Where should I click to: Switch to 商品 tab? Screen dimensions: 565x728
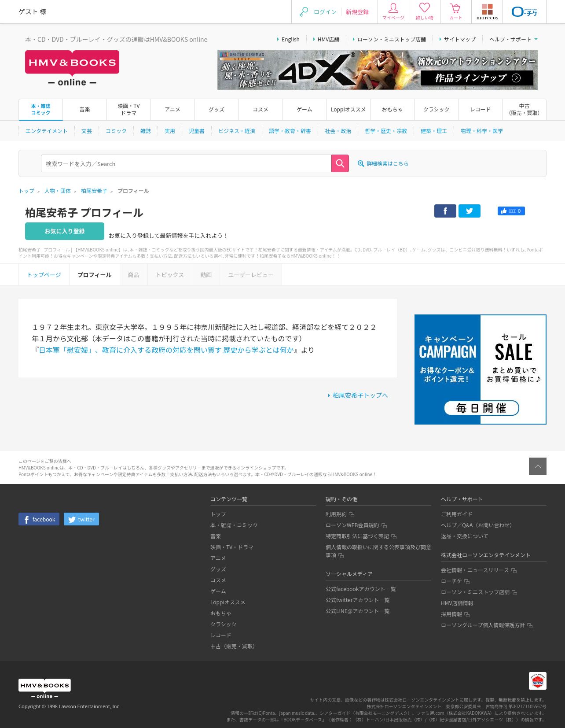pos(134,275)
